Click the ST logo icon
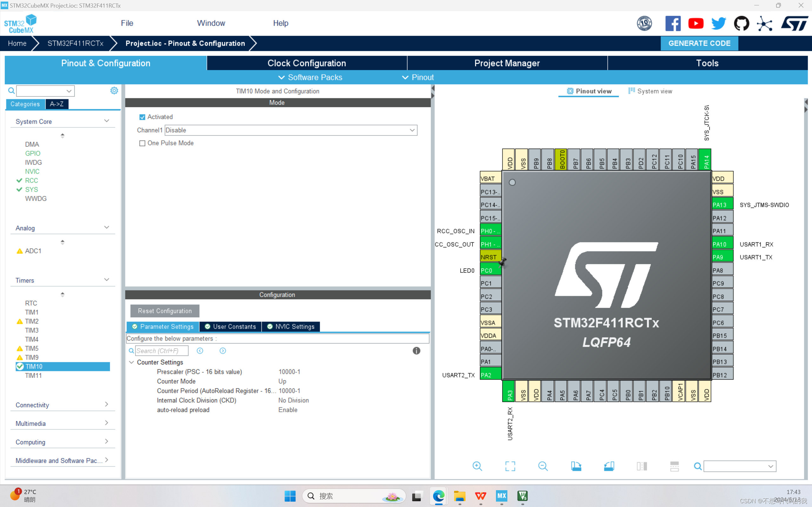 (x=794, y=23)
